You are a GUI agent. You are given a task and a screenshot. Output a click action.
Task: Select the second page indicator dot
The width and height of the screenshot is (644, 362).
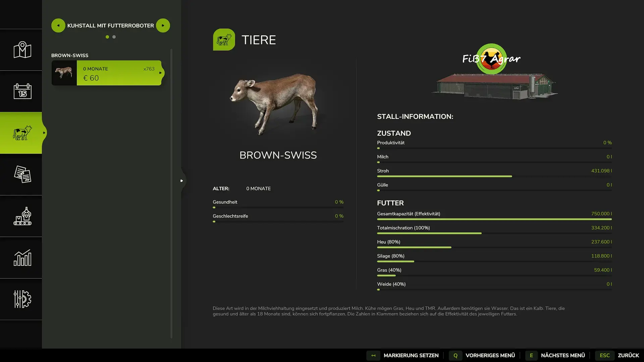point(114,37)
